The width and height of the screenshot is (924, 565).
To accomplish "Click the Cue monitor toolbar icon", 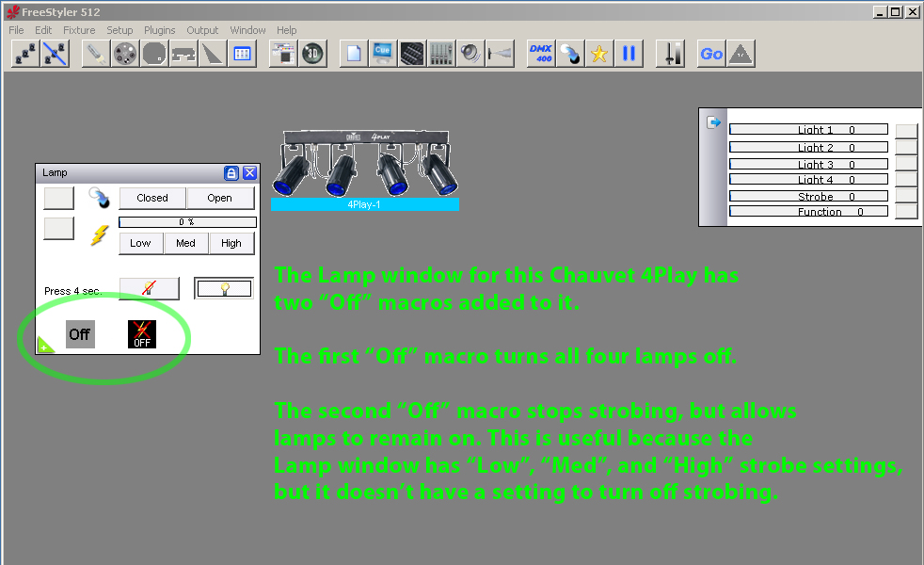I will tap(382, 54).
